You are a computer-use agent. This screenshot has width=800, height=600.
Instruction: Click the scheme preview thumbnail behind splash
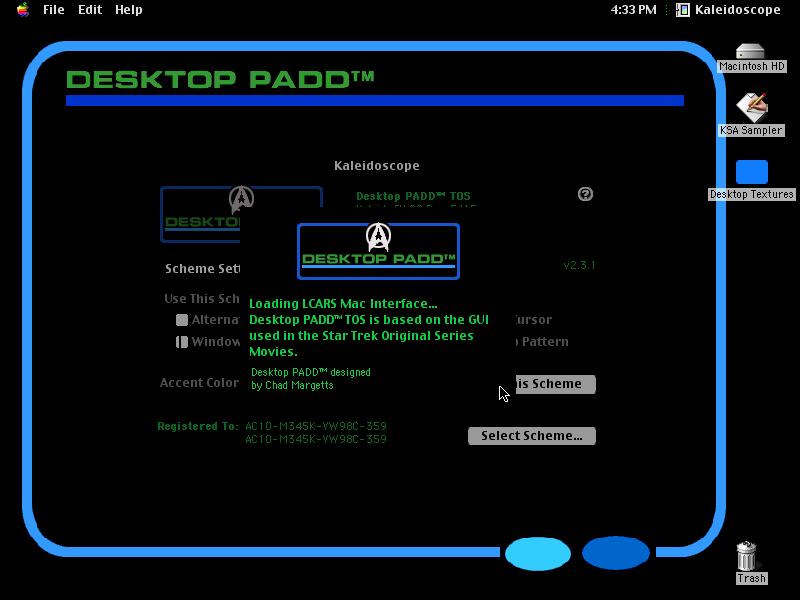click(201, 214)
